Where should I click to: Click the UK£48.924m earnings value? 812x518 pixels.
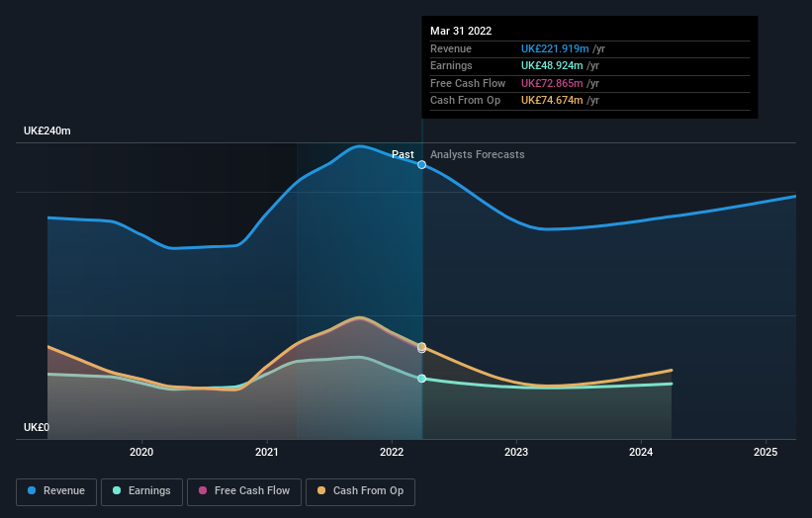(x=552, y=65)
